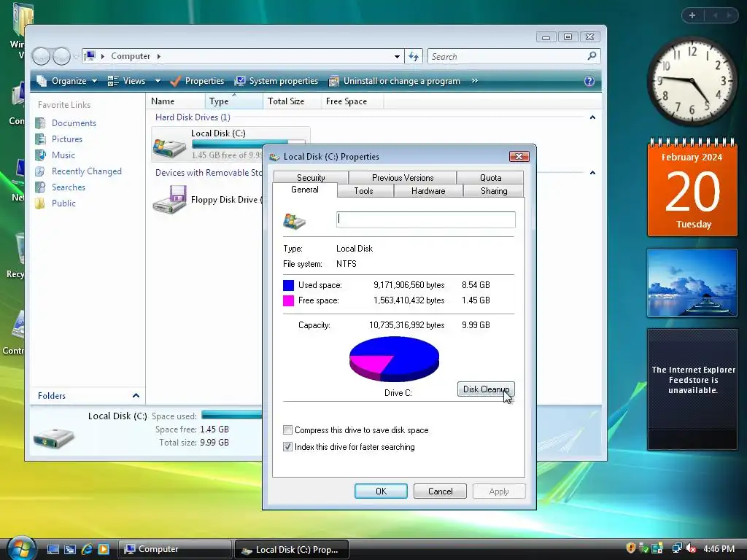747x560 pixels.
Task: Click the Forward navigation button
Action: [x=61, y=56]
